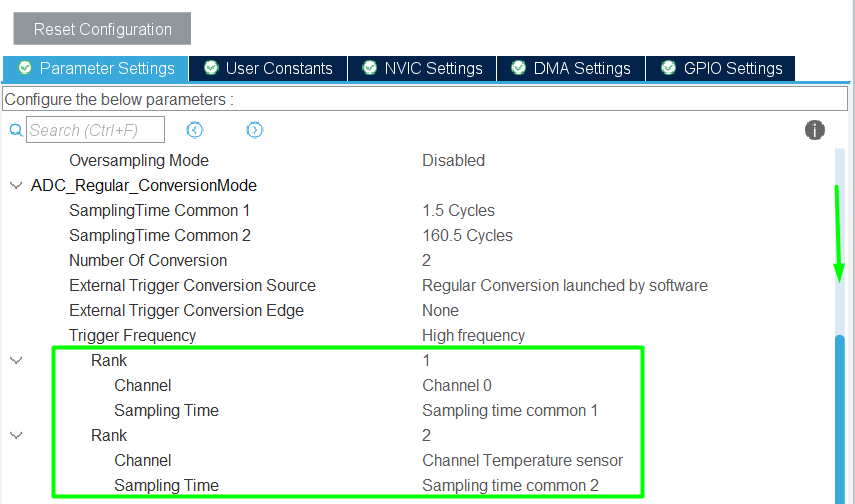Image resolution: width=855 pixels, height=504 pixels.
Task: Collapse the Rank 1 group
Action: 15,360
